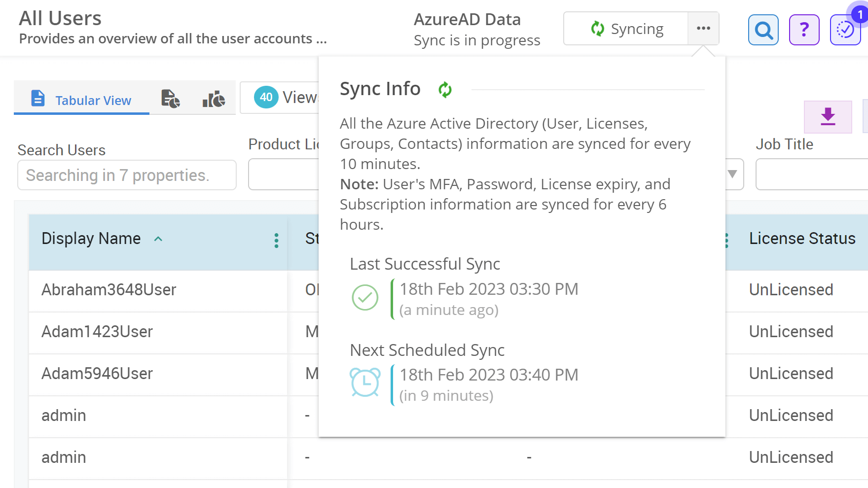Focus the Search Users input field
This screenshot has height=488, width=868.
pyautogui.click(x=127, y=175)
